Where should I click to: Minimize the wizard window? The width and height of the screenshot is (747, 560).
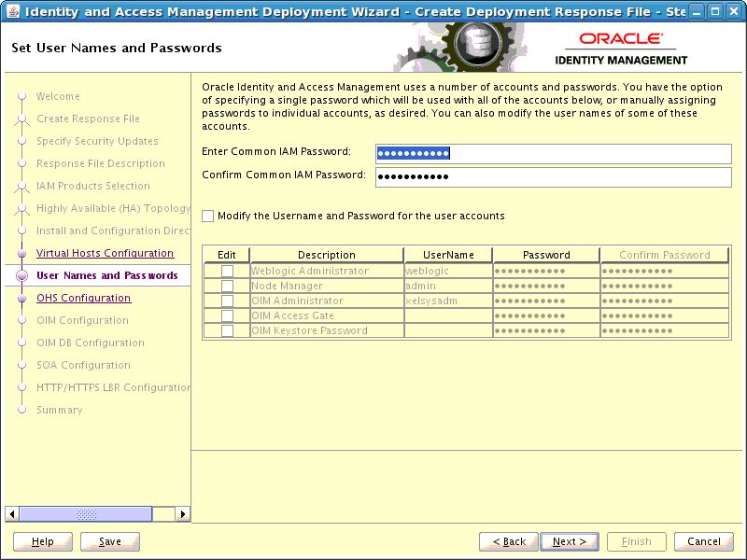pos(696,11)
